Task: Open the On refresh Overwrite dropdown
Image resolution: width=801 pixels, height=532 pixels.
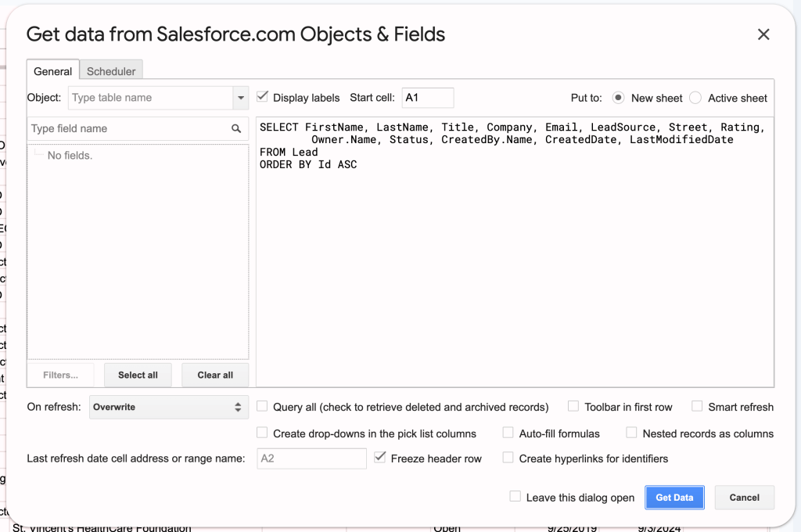Action: [x=169, y=408]
